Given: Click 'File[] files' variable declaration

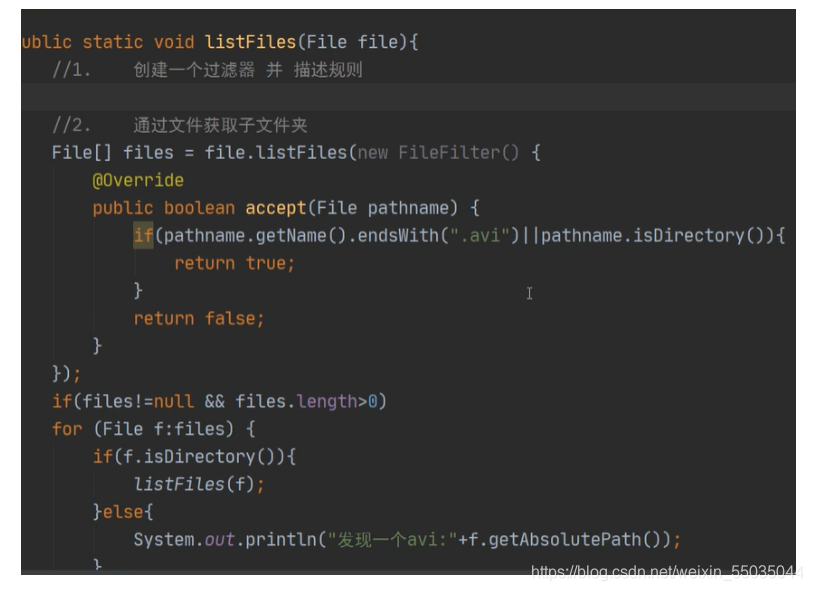Looking at the screenshot, I should tap(113, 153).
